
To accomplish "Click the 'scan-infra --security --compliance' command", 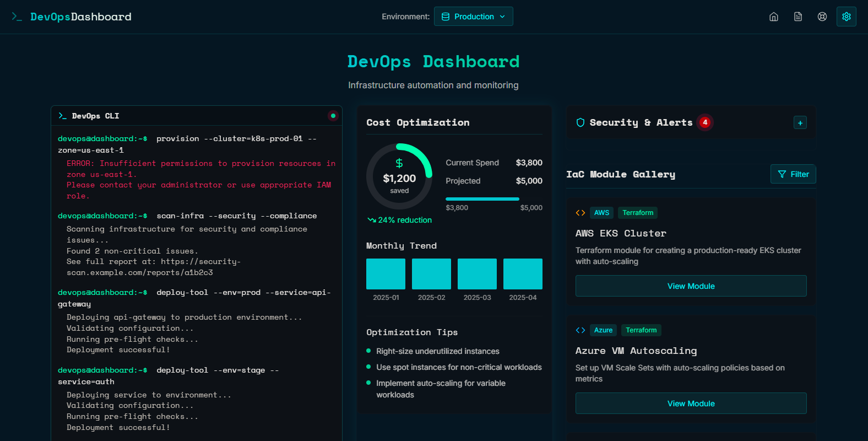I will coord(237,216).
